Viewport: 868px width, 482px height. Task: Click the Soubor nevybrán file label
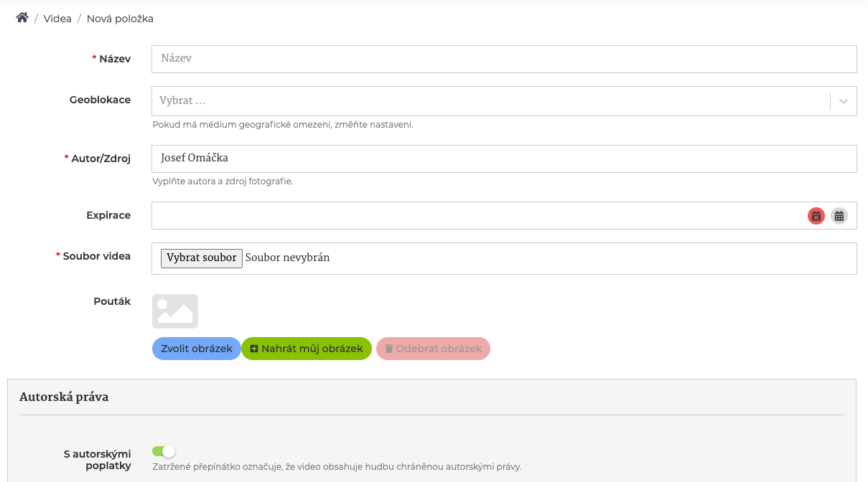[288, 257]
